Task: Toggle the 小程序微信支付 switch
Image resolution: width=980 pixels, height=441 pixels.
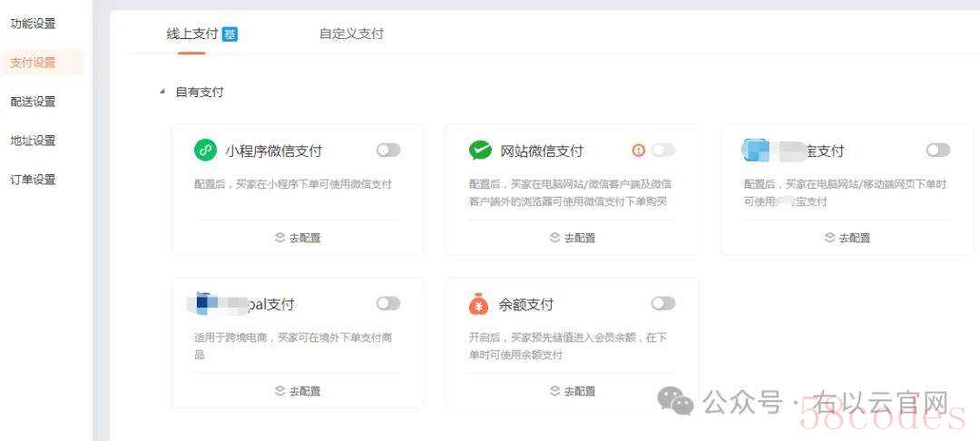Action: pos(388,150)
